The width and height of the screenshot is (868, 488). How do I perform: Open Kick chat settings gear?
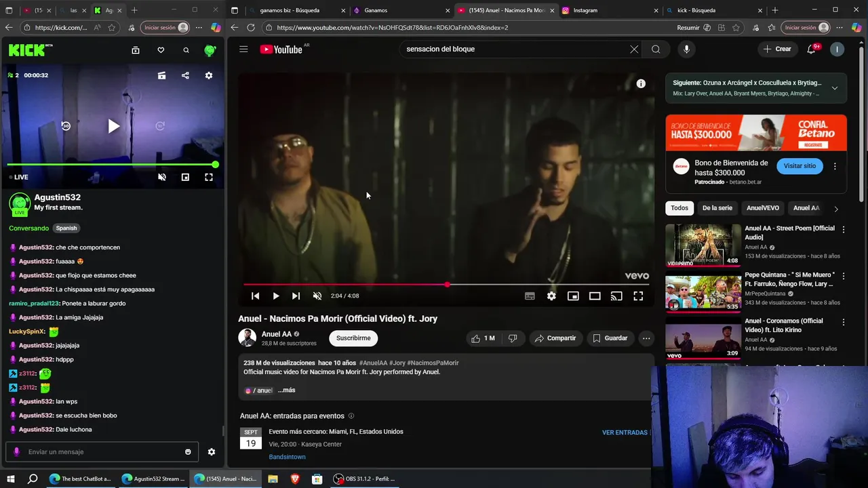pyautogui.click(x=212, y=452)
